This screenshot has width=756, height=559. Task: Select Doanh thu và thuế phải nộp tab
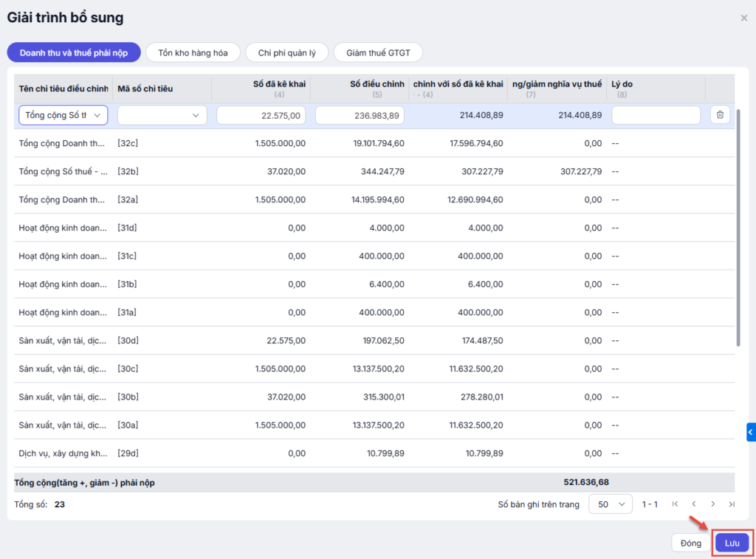tap(74, 52)
